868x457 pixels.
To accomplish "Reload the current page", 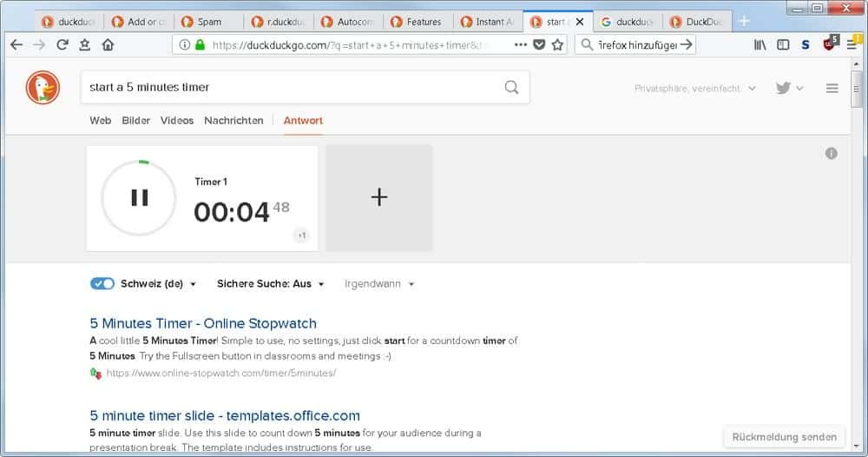I will (62, 44).
